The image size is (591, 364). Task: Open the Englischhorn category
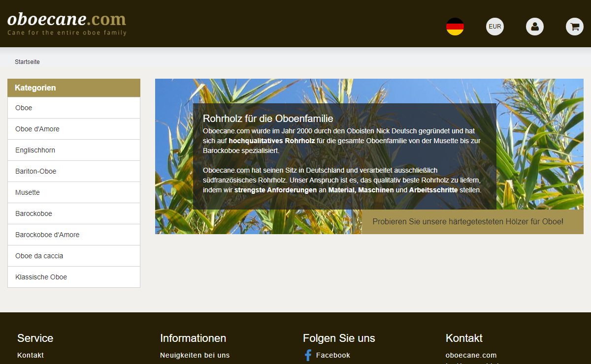(74, 150)
